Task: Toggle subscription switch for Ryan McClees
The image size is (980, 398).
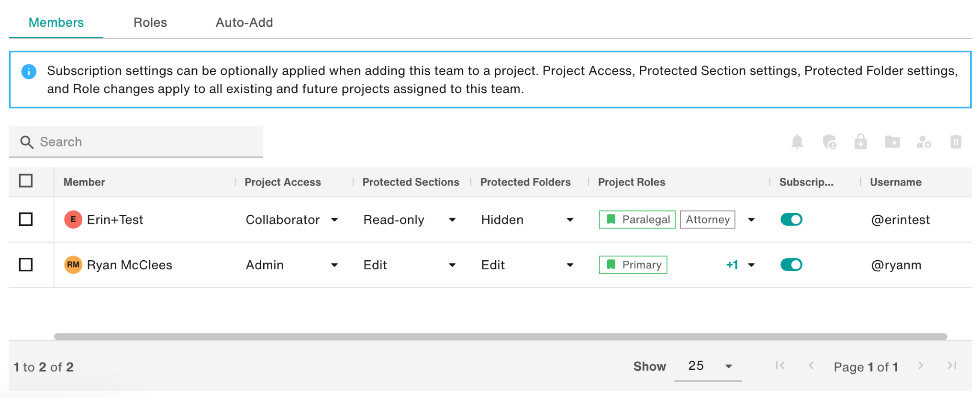Action: pyautogui.click(x=791, y=265)
